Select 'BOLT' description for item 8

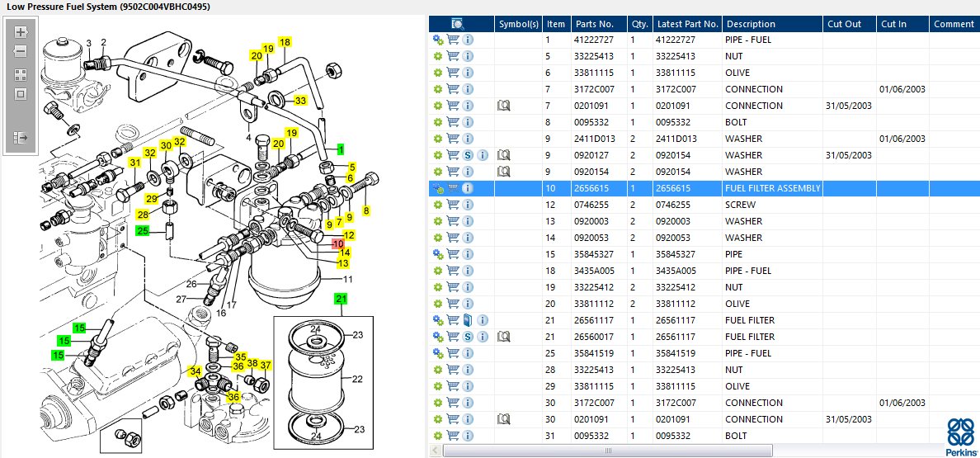coord(772,122)
